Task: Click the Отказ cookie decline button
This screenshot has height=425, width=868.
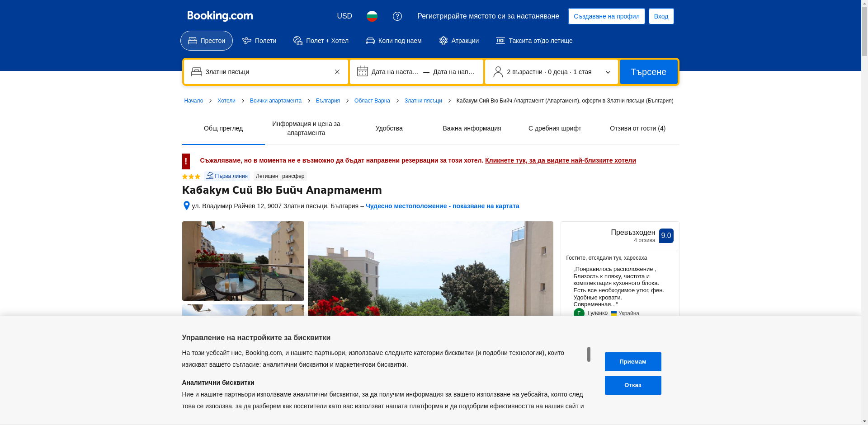Action: click(x=632, y=385)
